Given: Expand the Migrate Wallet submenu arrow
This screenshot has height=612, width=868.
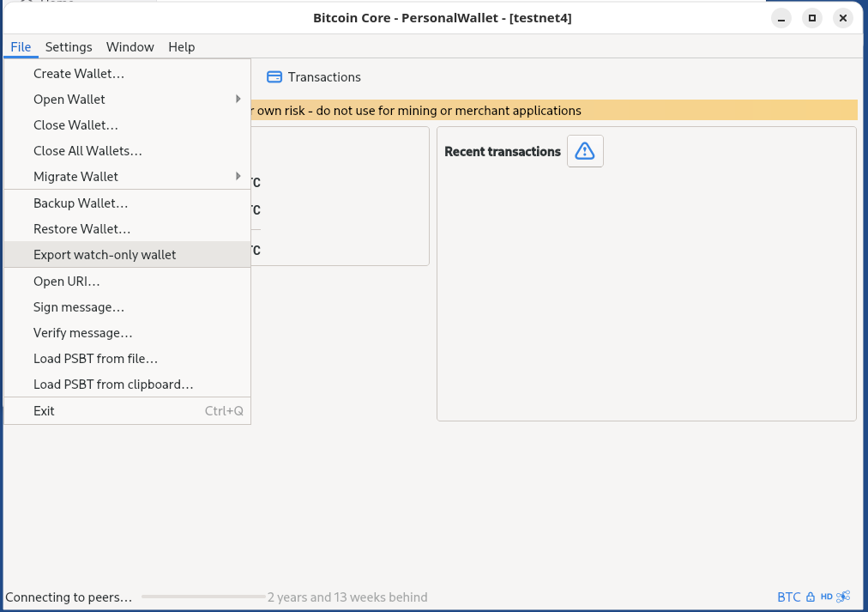Looking at the screenshot, I should coord(238,176).
